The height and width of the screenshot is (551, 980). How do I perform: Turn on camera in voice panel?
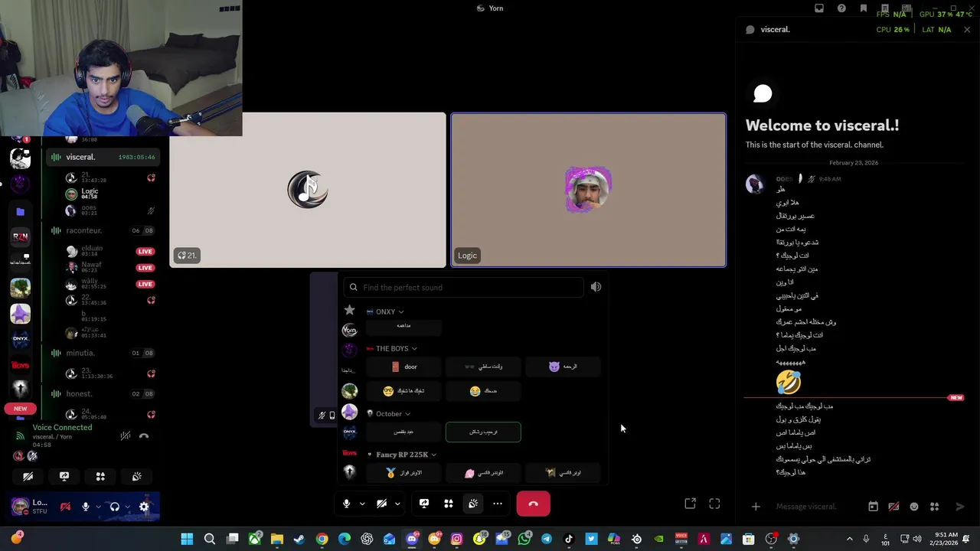tap(28, 477)
